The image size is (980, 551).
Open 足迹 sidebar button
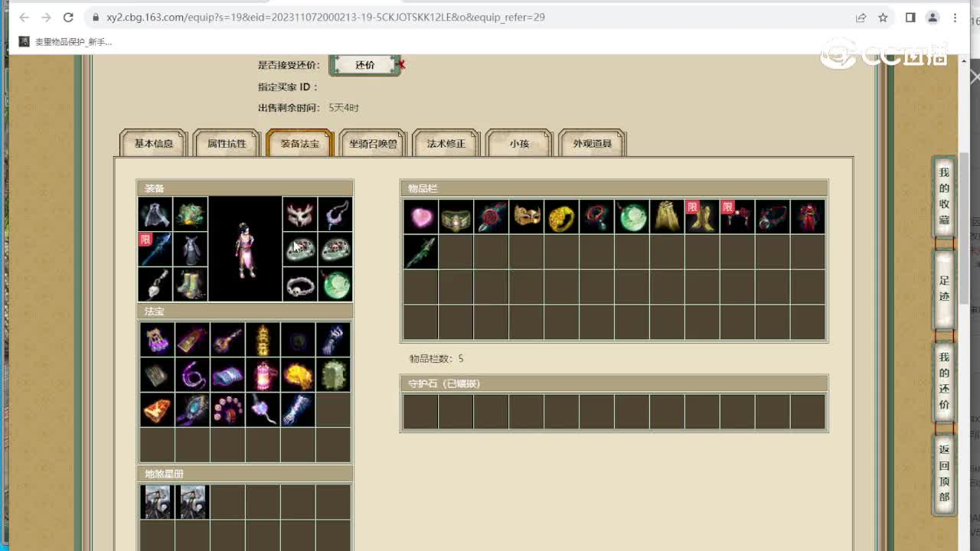click(x=944, y=289)
